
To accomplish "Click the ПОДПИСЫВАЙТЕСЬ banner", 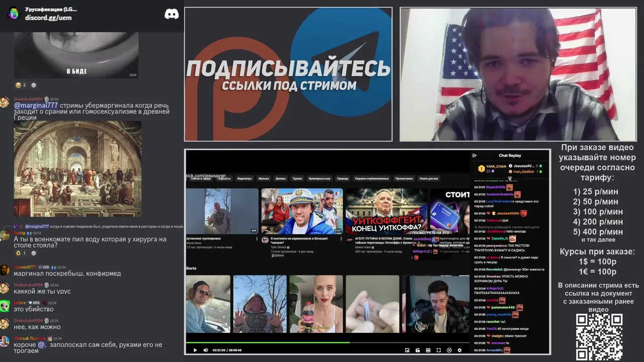I will 288,74.
